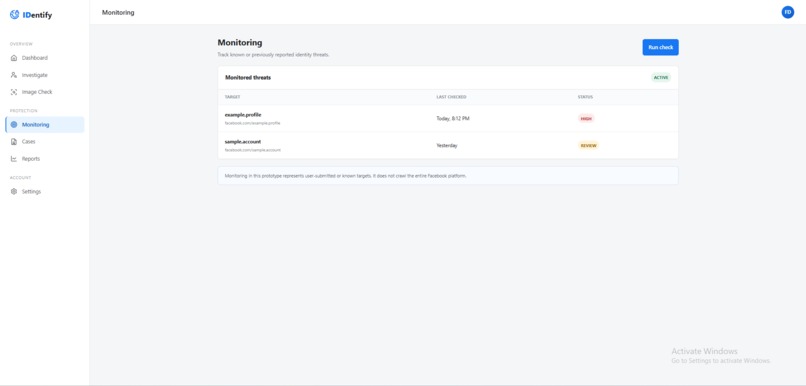Click the prototype monitoring disclaimer note
The height and width of the screenshot is (386, 806).
(x=448, y=176)
